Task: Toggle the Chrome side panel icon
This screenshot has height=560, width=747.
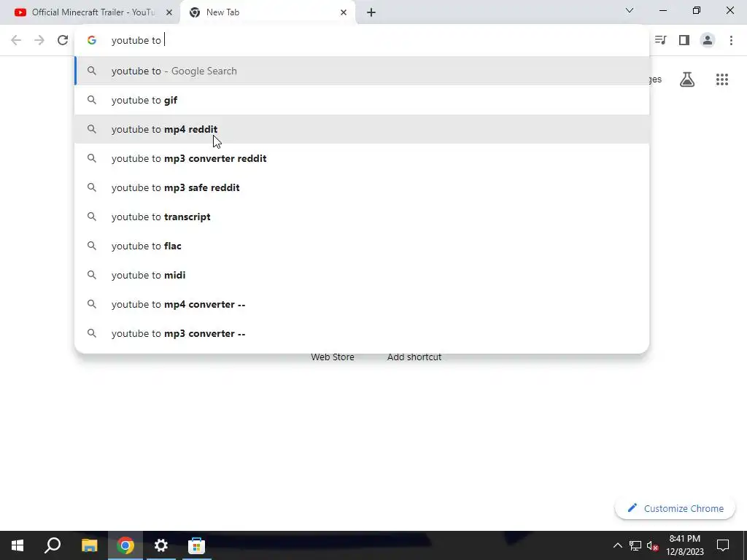Action: click(x=684, y=40)
